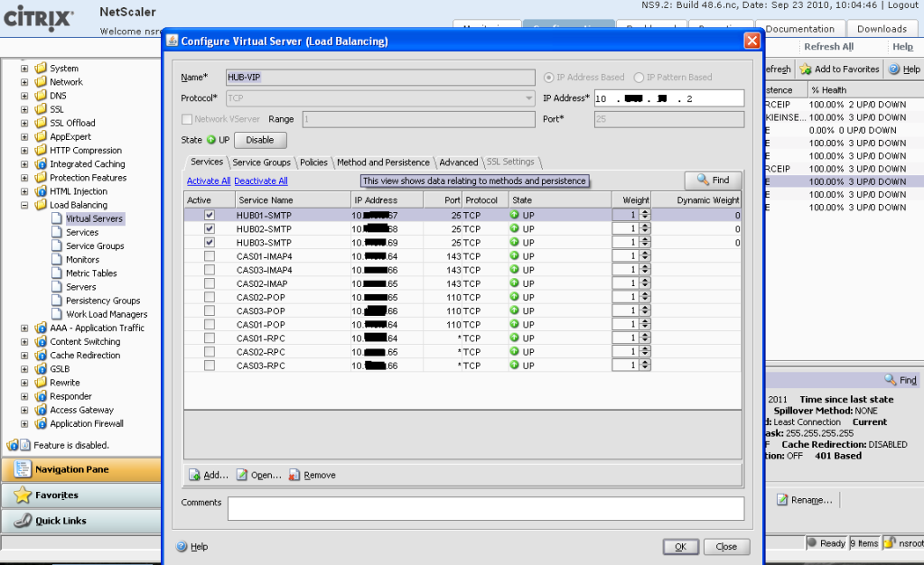924x565 pixels.
Task: Click the Rename pencil icon
Action: click(x=782, y=500)
